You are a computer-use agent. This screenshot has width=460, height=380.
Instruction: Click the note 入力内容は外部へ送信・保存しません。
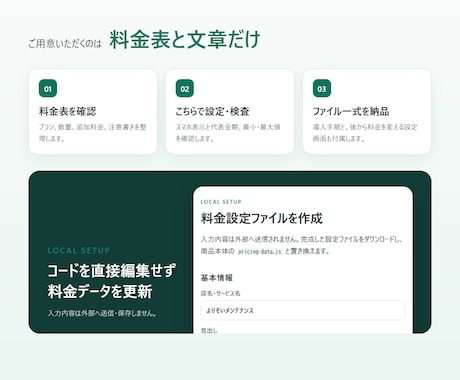[102, 313]
